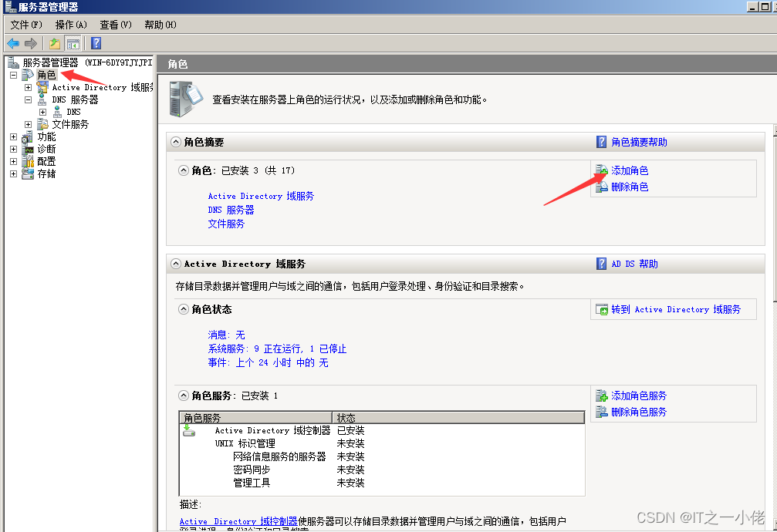The width and height of the screenshot is (777, 532).
Task: Click the 文件服务 tree icon
Action: pos(42,124)
